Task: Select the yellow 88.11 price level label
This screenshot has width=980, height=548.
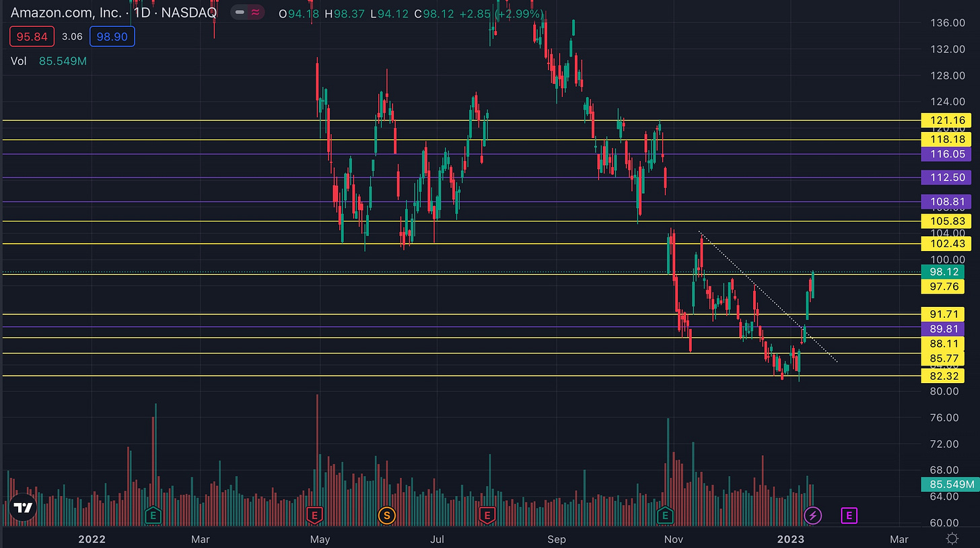Action: point(942,343)
